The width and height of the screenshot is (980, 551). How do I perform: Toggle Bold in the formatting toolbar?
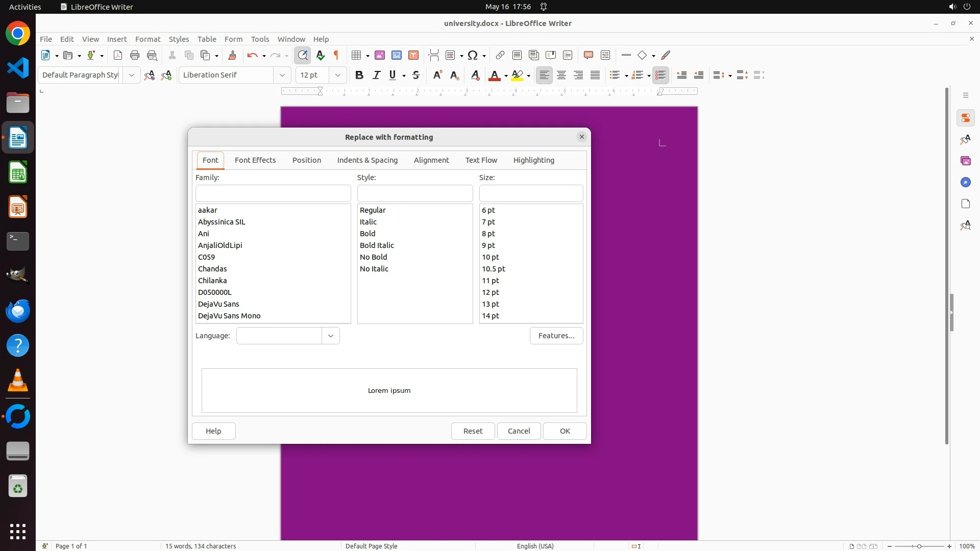tap(359, 75)
